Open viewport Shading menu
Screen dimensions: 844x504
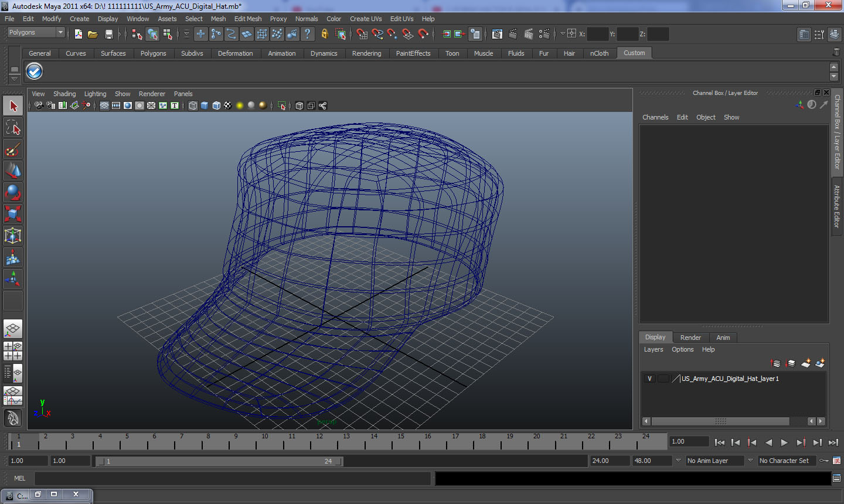(64, 94)
